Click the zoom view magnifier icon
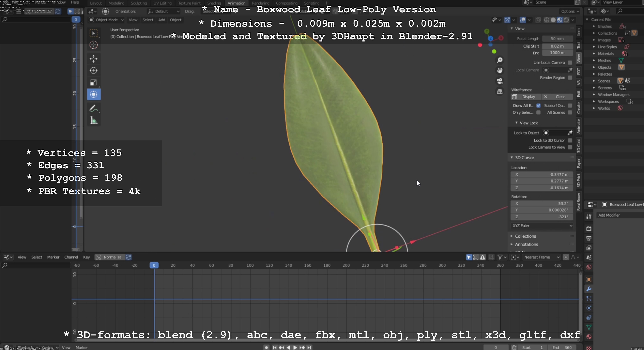Image resolution: width=644 pixels, height=350 pixels. [x=500, y=60]
